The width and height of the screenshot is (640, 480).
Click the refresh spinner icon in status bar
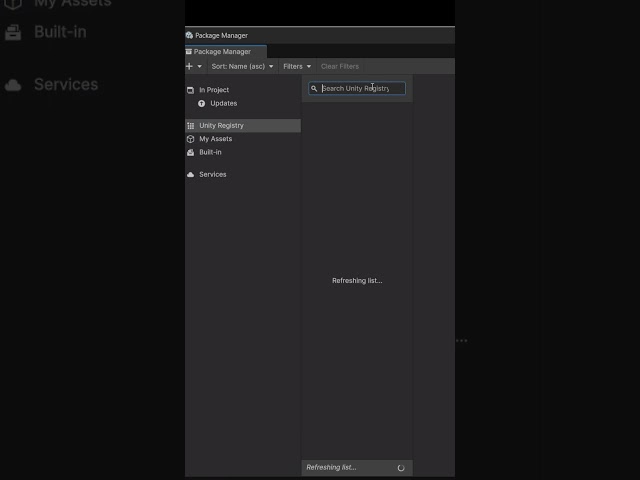(x=401, y=468)
